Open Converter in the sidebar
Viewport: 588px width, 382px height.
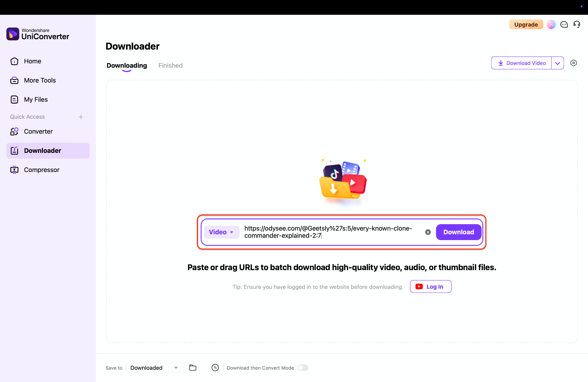coord(38,131)
